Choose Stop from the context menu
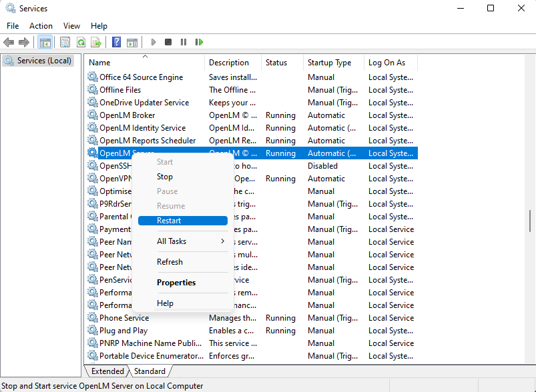Screen dimensions: 536x392 pos(165,177)
